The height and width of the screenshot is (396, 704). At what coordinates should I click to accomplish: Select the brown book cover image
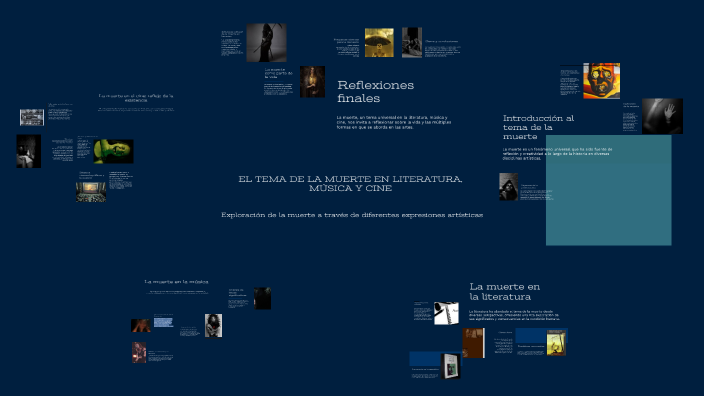474,343
